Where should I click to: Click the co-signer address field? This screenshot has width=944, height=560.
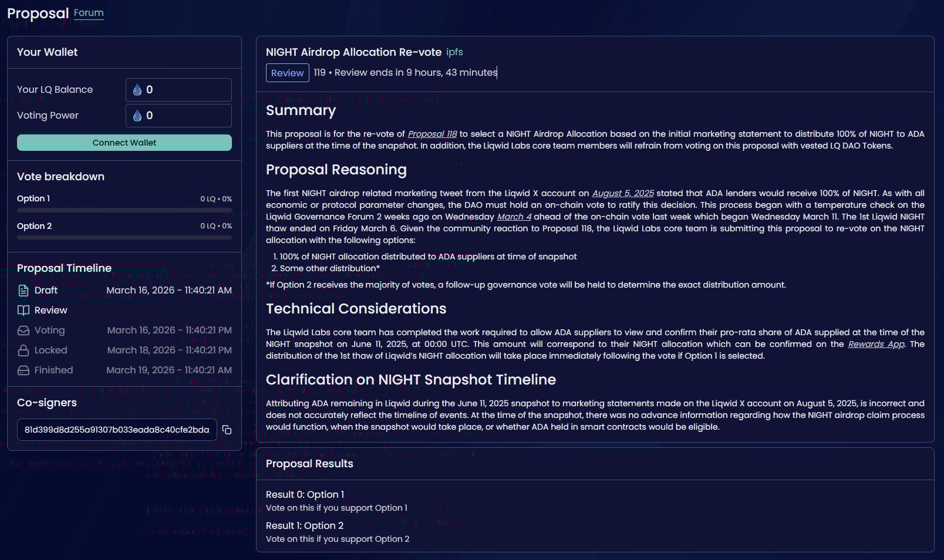(117, 430)
